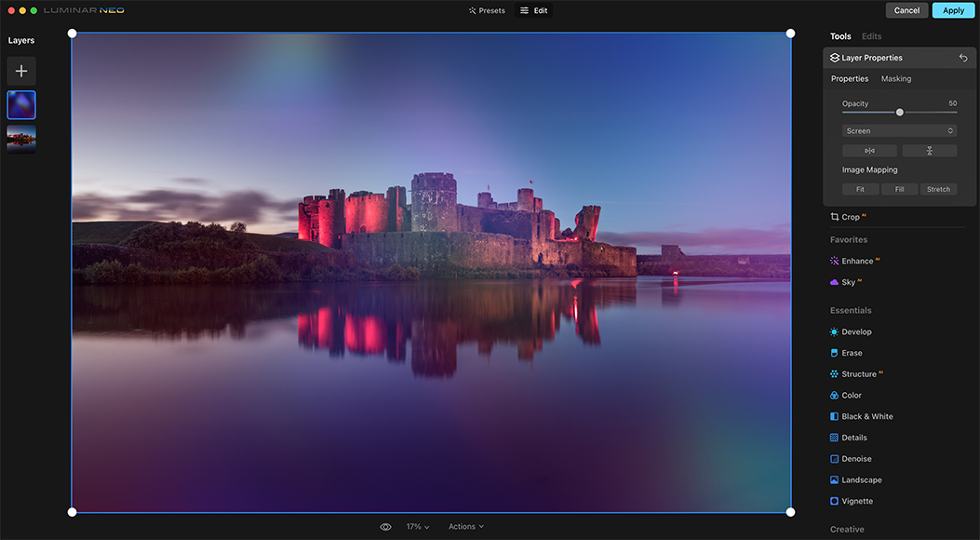980x540 pixels.
Task: Select Fit image mapping option
Action: [x=860, y=189]
